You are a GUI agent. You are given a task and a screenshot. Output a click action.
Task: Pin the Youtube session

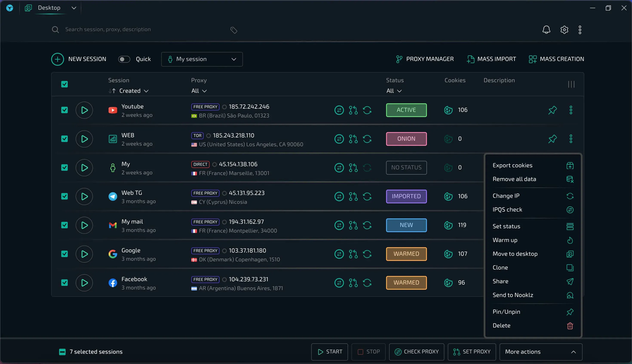coord(552,110)
